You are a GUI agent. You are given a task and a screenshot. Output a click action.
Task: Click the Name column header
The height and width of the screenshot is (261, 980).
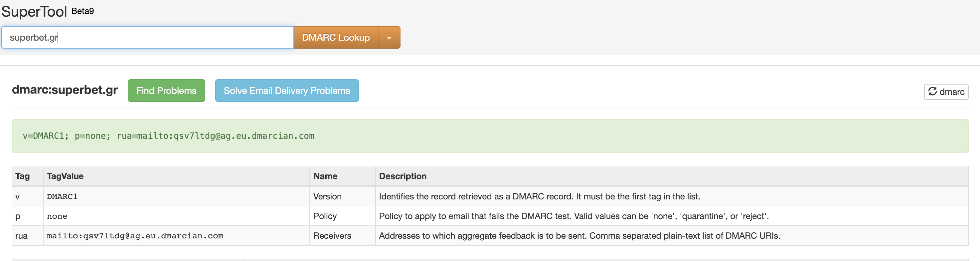coord(325,176)
